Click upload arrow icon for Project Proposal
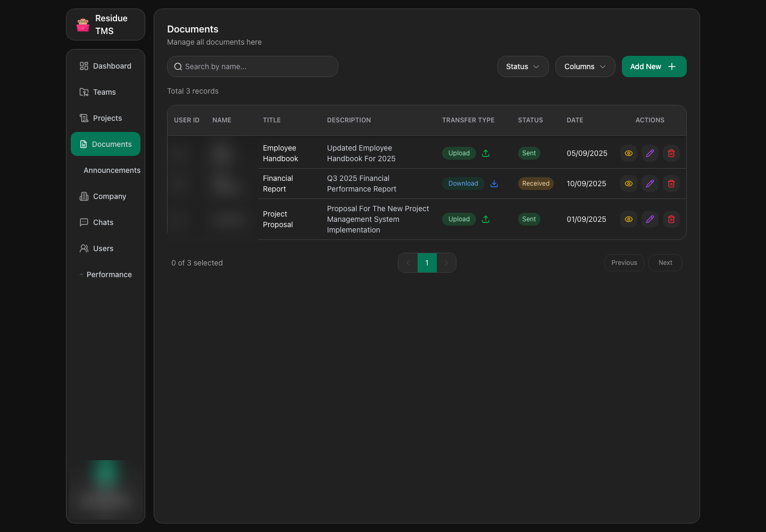The image size is (766, 532). [486, 219]
